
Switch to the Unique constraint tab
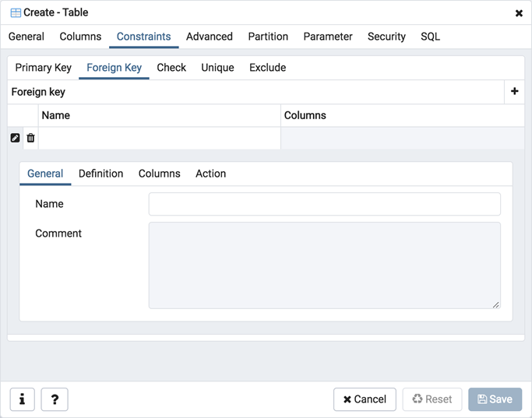click(217, 68)
